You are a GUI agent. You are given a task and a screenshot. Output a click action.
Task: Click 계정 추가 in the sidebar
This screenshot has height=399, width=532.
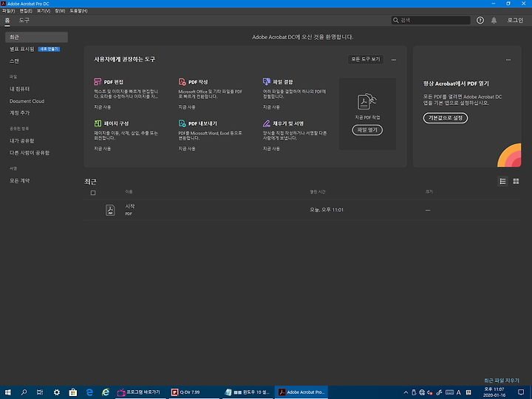[19, 112]
